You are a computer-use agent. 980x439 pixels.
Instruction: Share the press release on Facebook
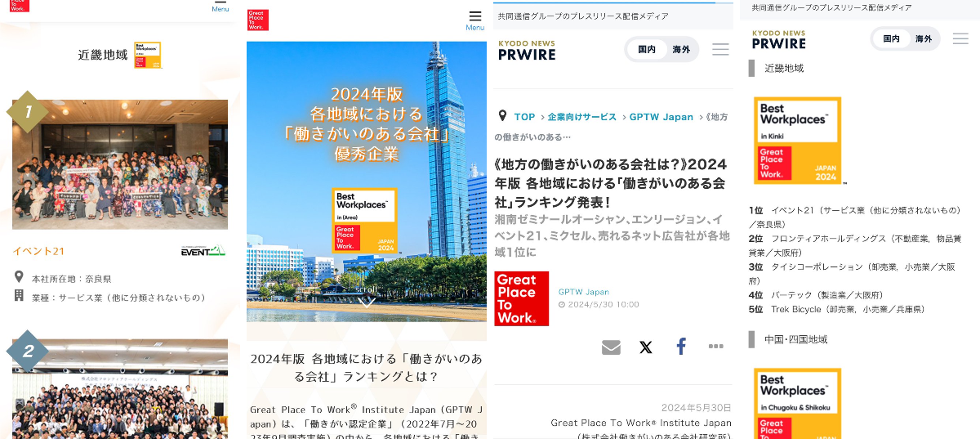681,347
